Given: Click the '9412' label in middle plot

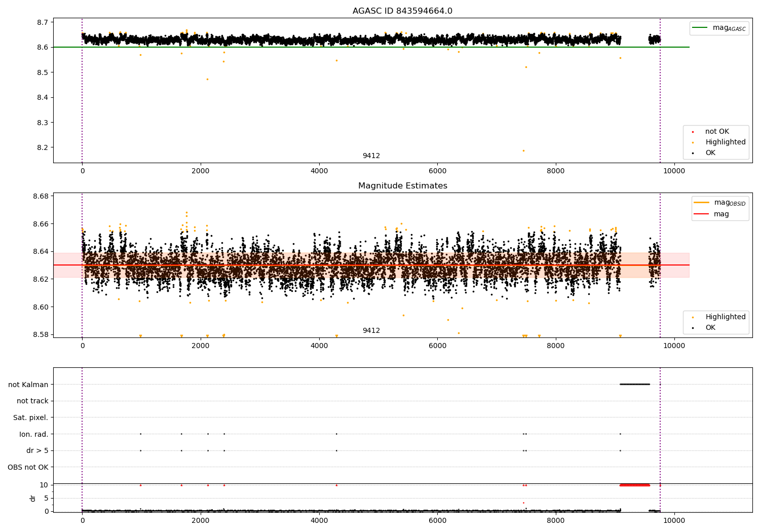Looking at the screenshot, I should (371, 331).
